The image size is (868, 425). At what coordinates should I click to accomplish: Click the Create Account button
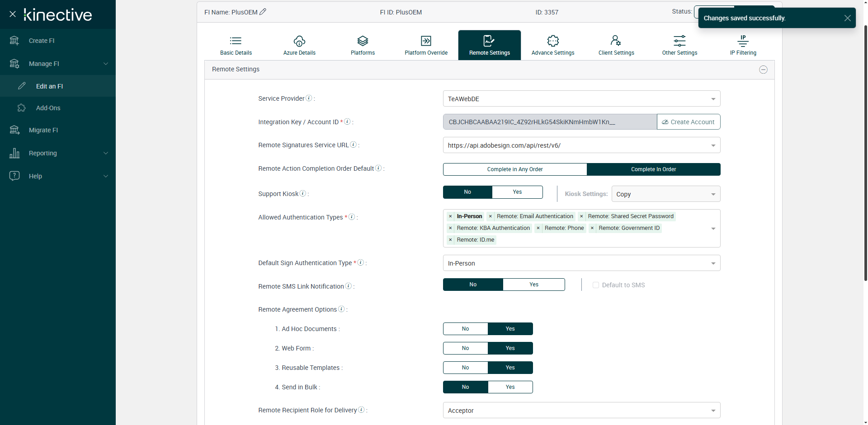[688, 122]
